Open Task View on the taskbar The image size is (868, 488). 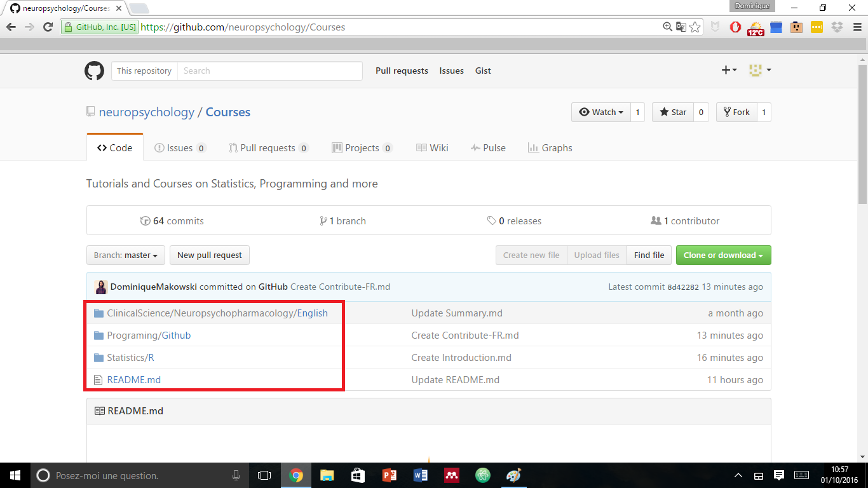coord(264,475)
